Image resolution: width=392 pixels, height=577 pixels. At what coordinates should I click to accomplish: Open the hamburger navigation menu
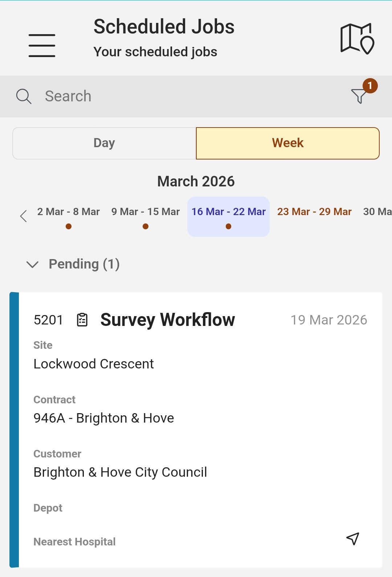[42, 45]
